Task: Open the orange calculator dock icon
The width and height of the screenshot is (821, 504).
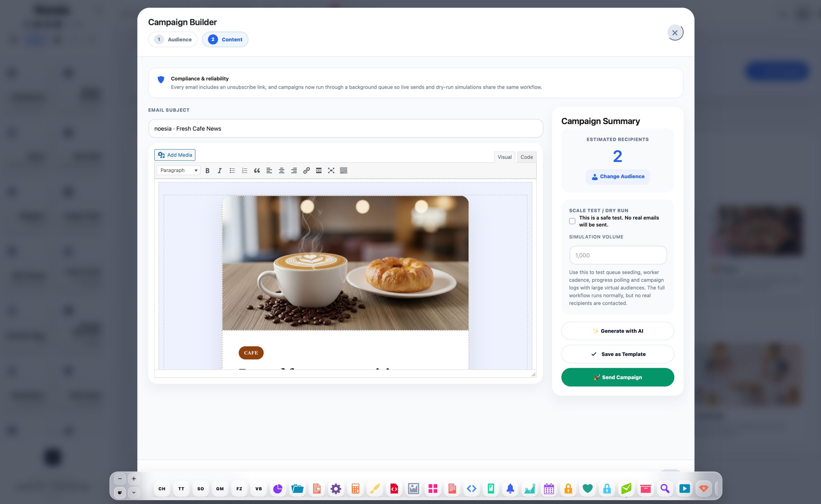Action: pyautogui.click(x=355, y=489)
